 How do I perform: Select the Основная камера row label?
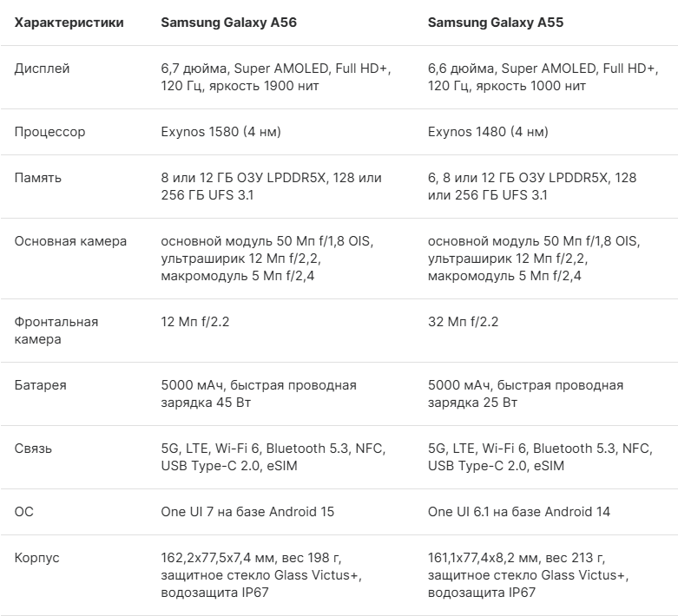click(x=70, y=241)
